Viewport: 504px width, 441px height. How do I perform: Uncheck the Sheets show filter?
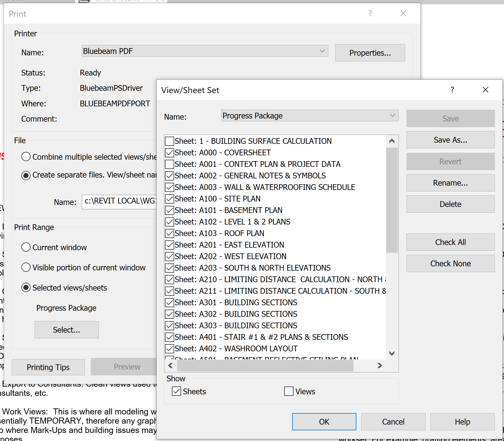(176, 391)
